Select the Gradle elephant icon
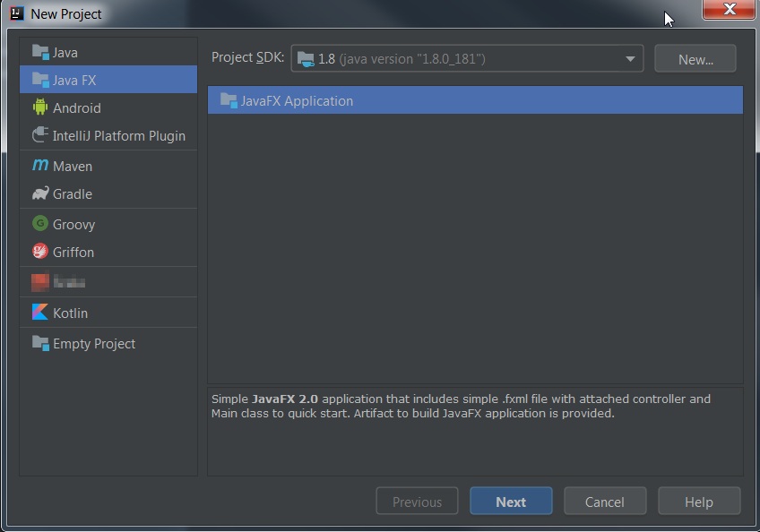Viewport: 760px width, 532px height. click(x=40, y=194)
